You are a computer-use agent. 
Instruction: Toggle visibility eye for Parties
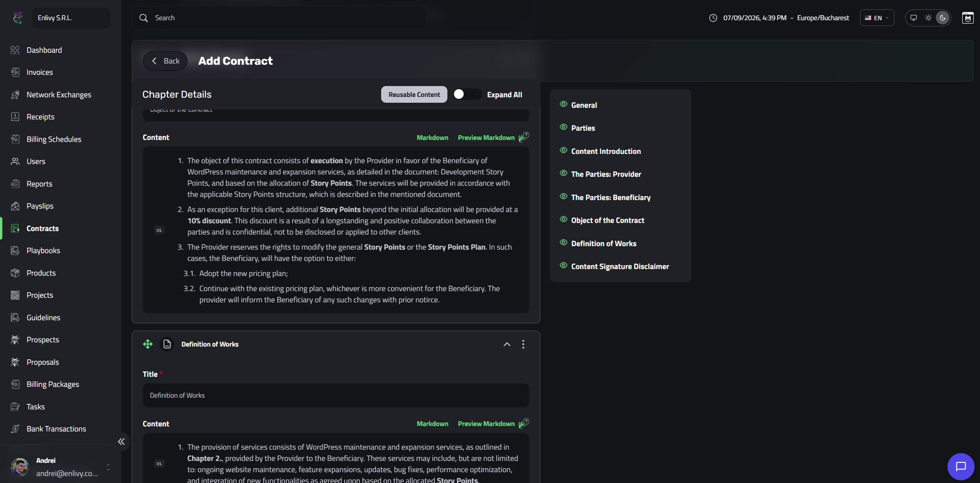click(564, 127)
